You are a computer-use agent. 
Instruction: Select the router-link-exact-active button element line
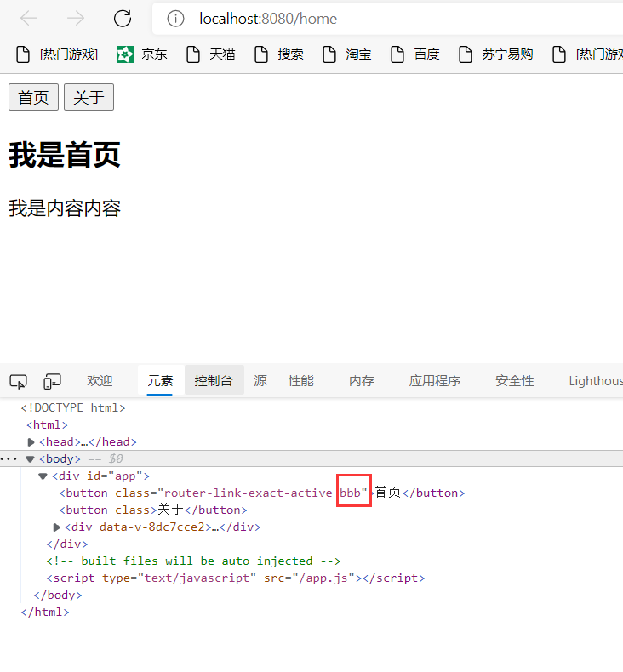click(262, 493)
